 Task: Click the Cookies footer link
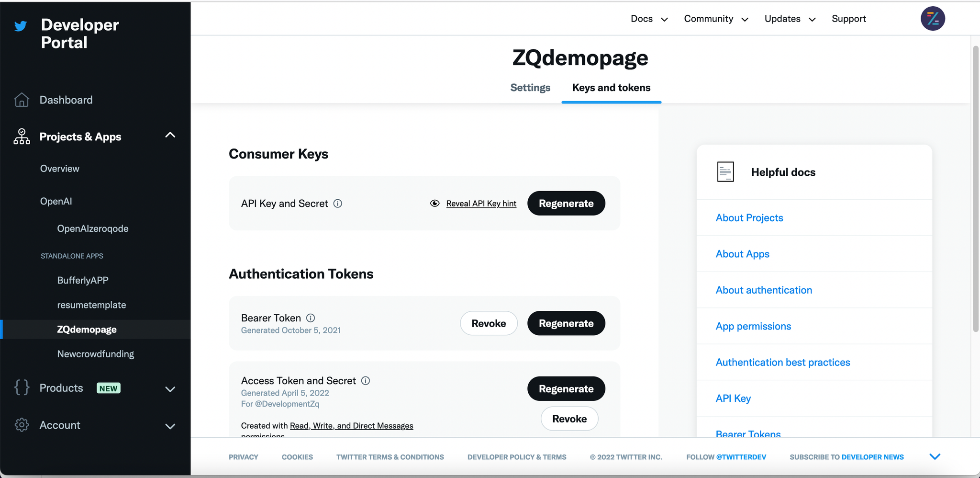297,457
